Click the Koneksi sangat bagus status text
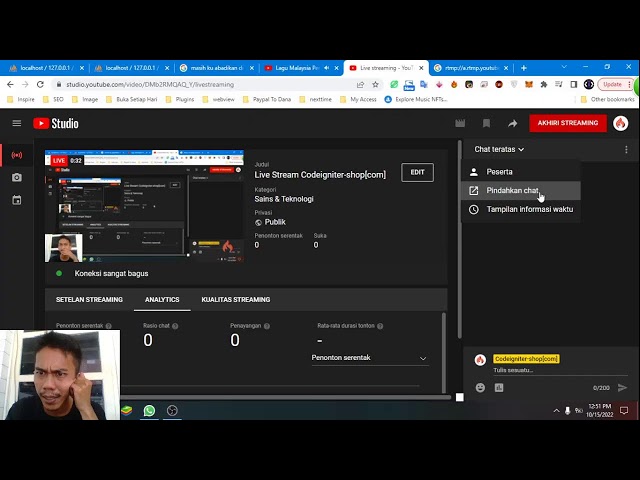This screenshot has height=480, width=640. (x=111, y=273)
